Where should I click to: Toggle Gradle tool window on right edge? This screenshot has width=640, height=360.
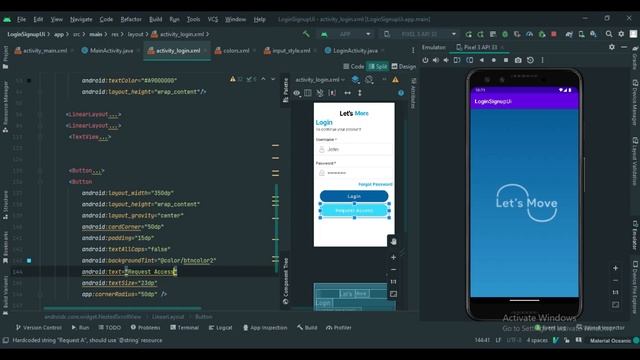[x=635, y=57]
